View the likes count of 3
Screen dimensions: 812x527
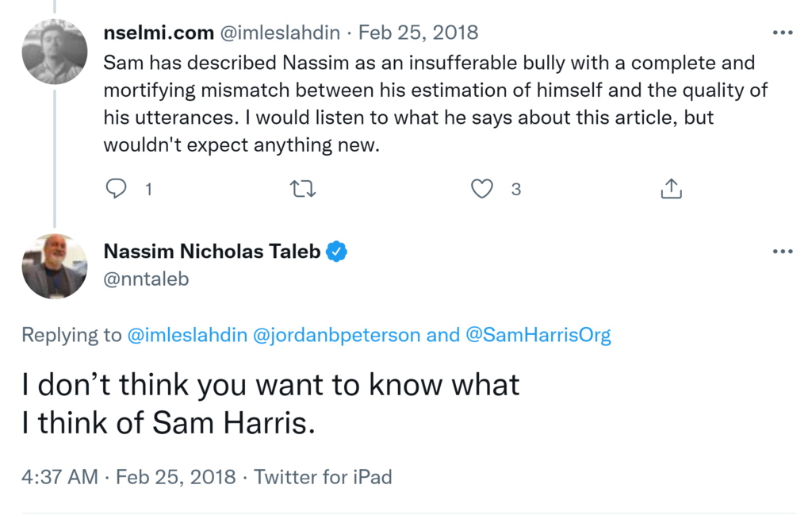[x=516, y=190]
